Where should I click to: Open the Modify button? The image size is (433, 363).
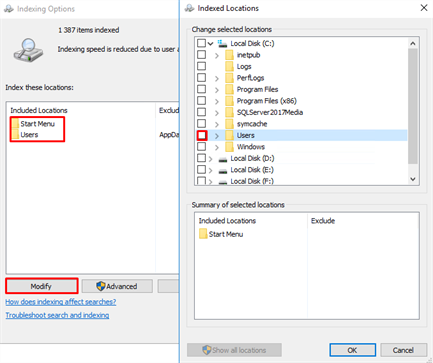[42, 286]
